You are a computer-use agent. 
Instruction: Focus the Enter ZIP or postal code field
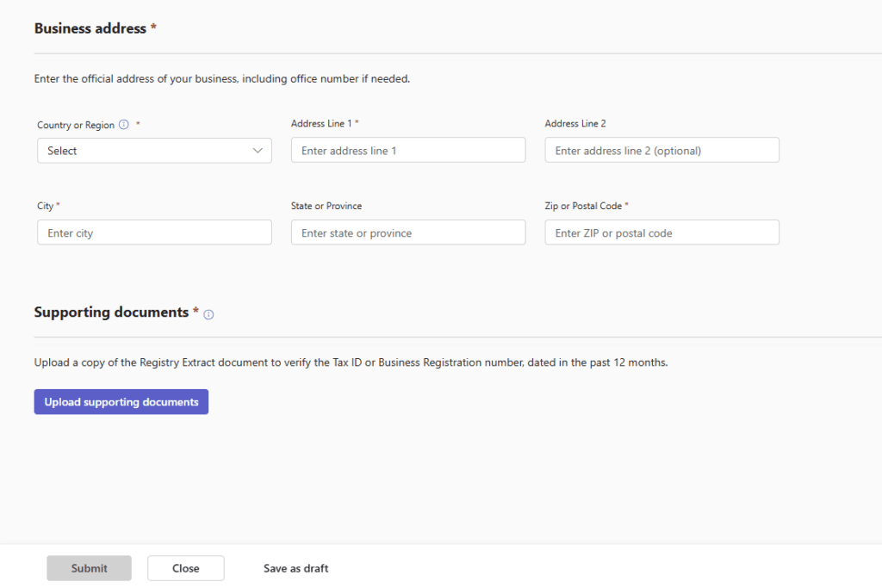(x=661, y=232)
